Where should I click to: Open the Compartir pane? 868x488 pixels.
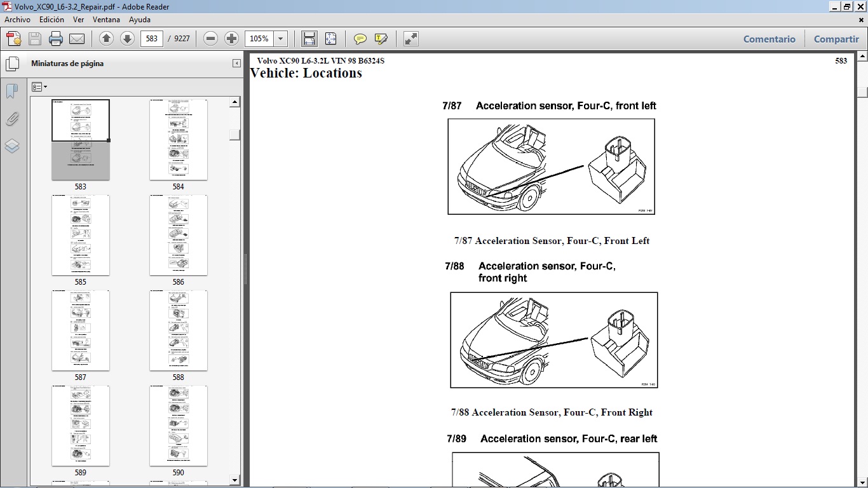(836, 39)
